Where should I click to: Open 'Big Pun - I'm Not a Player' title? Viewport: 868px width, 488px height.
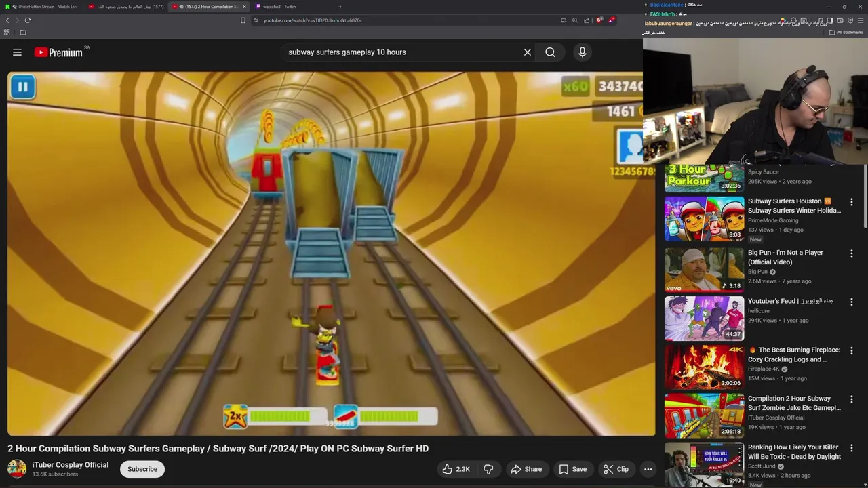(x=785, y=257)
